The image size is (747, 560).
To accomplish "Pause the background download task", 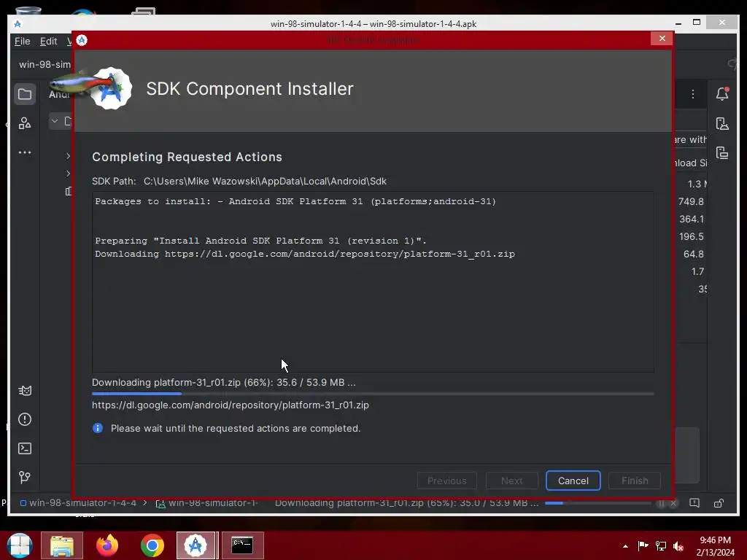I will 661,503.
